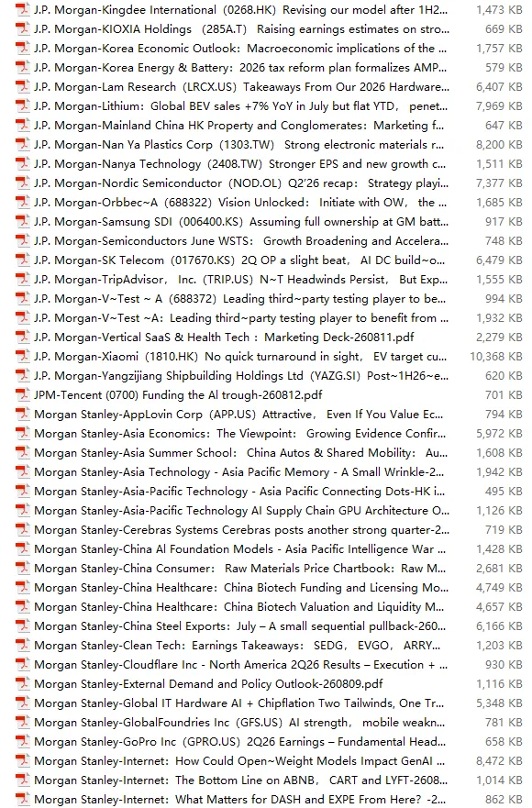Click the PDF icon of J.P. Morgan-Lithium file
532x808 pixels.
tap(23, 106)
